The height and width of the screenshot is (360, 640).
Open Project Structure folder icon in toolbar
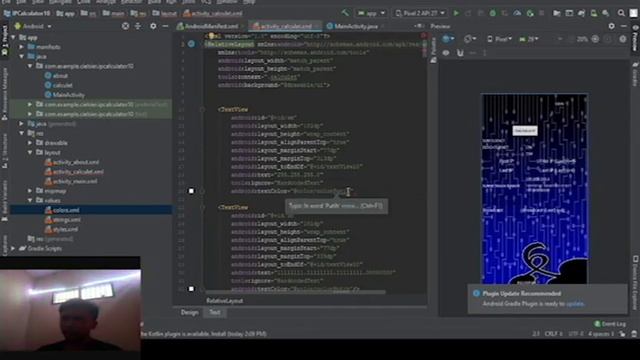[x=556, y=13]
